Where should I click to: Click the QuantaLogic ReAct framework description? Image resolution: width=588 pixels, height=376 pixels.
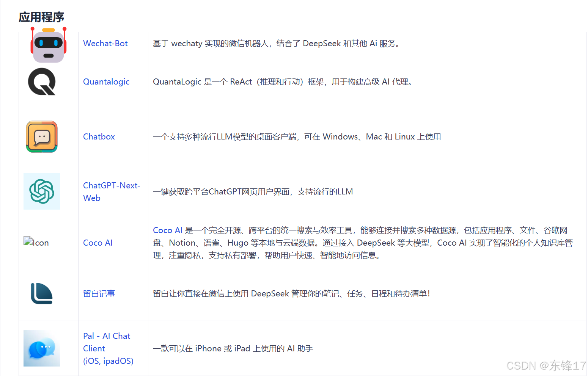click(x=283, y=81)
